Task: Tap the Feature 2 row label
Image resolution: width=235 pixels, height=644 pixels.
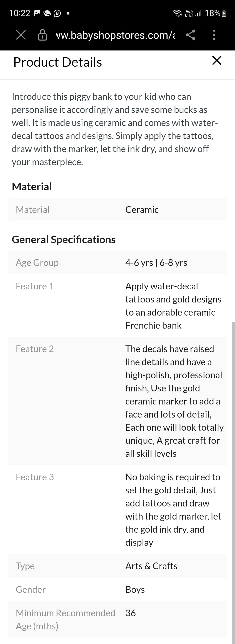Action: point(35,349)
